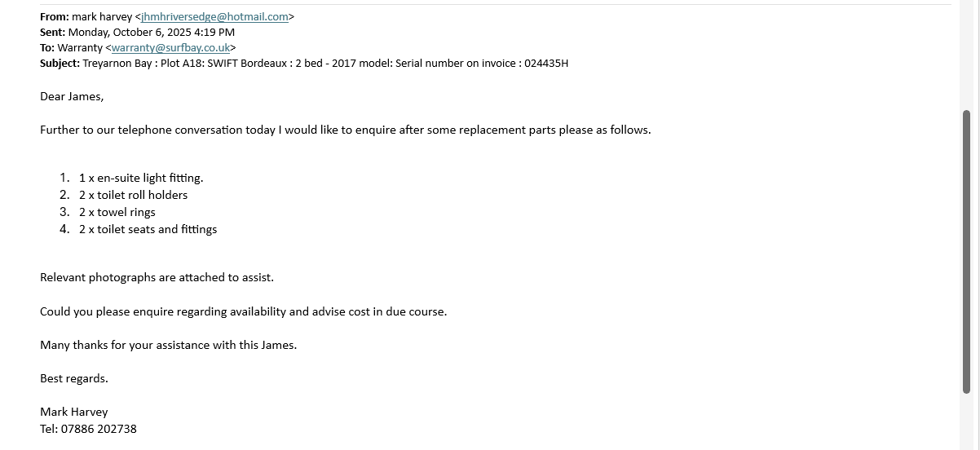Click the 'advise cost in due course' sentence

click(x=243, y=311)
